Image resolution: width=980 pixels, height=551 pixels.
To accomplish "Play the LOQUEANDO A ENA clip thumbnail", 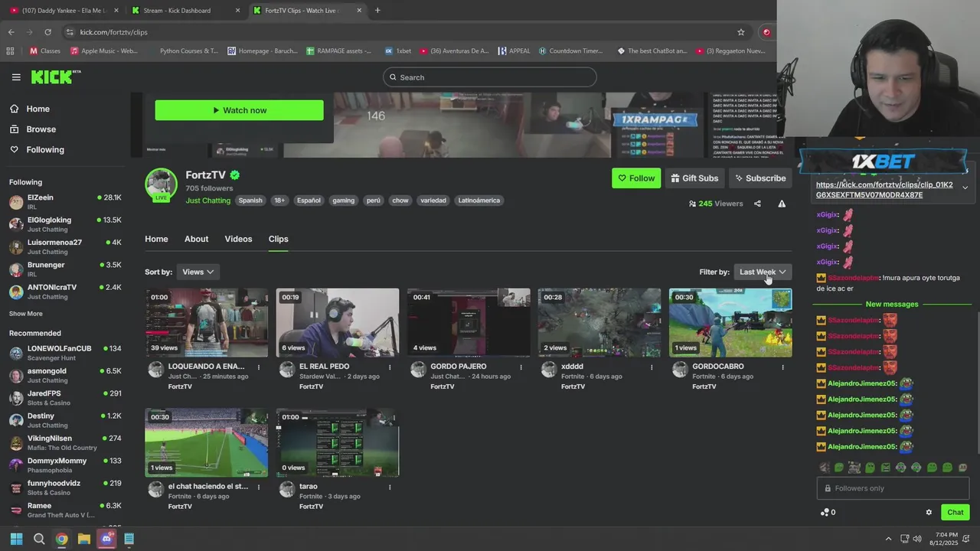I will click(x=207, y=322).
